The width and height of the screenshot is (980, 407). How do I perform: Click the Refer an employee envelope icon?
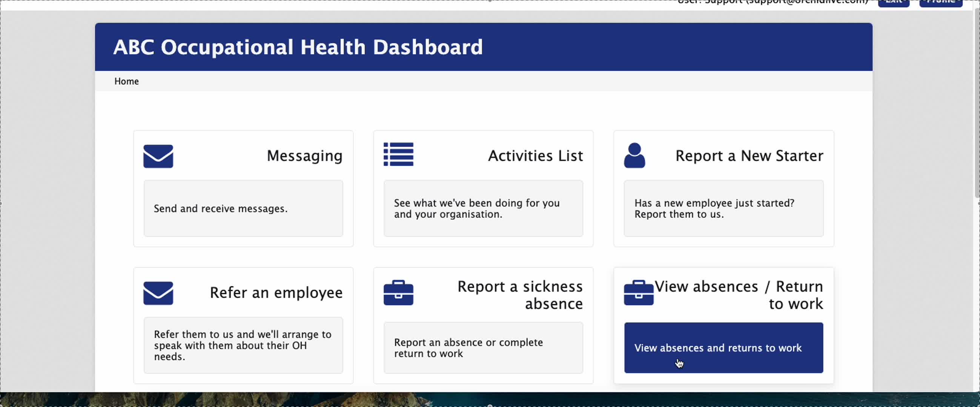(x=158, y=293)
